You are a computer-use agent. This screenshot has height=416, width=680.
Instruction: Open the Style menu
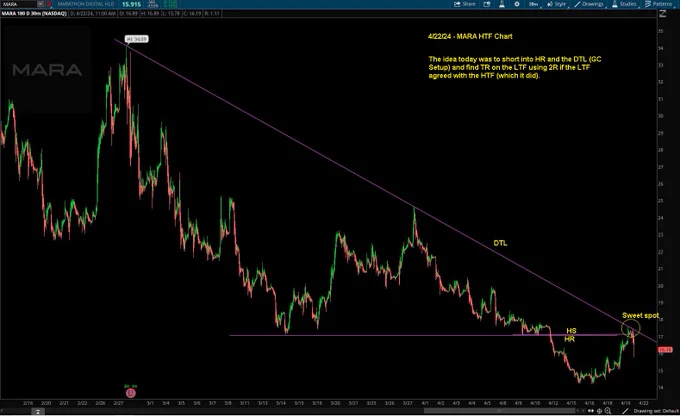click(x=557, y=4)
